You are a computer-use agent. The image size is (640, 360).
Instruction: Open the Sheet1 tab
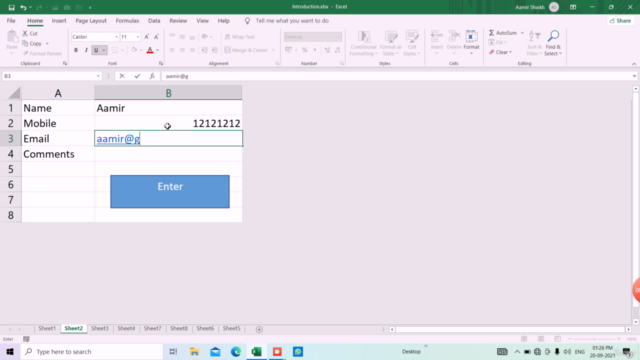47,329
